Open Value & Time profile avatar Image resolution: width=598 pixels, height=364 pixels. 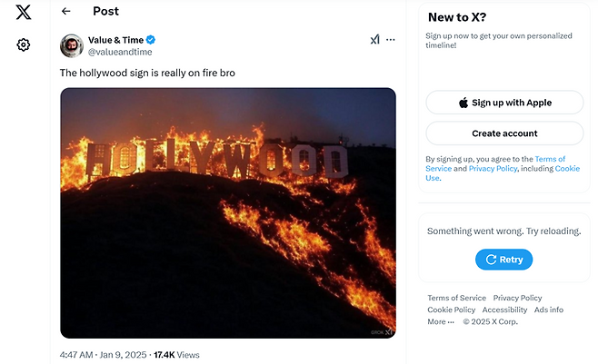73,45
